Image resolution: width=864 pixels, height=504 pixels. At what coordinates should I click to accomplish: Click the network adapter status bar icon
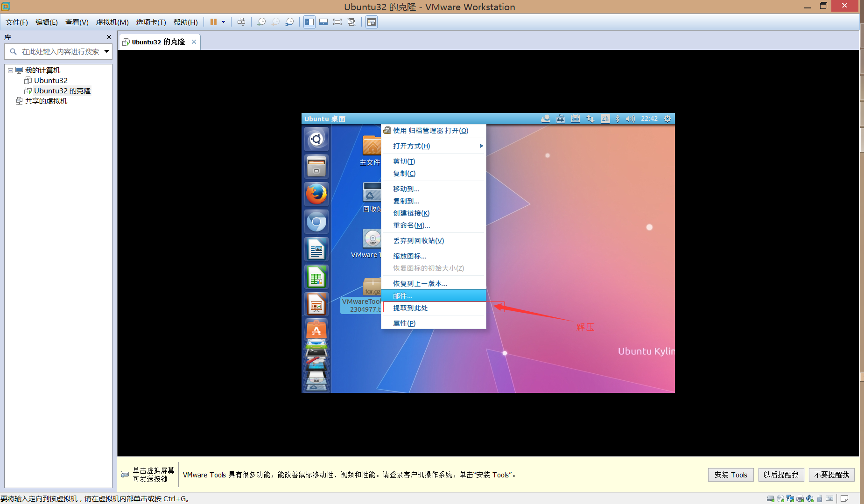[x=790, y=498]
